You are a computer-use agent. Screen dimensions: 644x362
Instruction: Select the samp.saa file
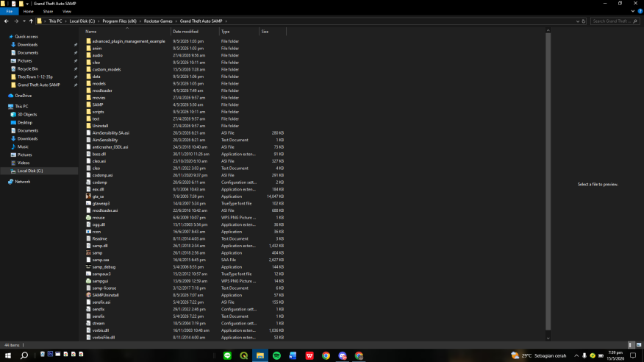click(101, 260)
